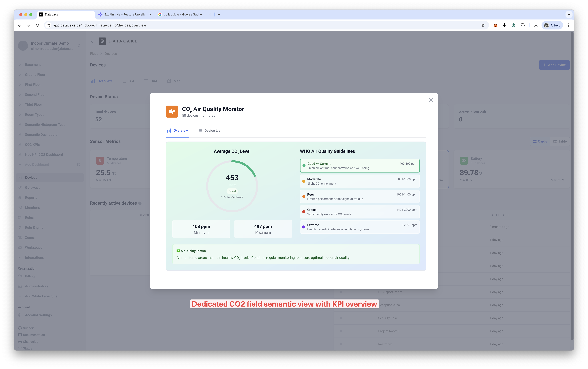
Task: Click the orange CO2 wind icon
Action: coord(172,112)
